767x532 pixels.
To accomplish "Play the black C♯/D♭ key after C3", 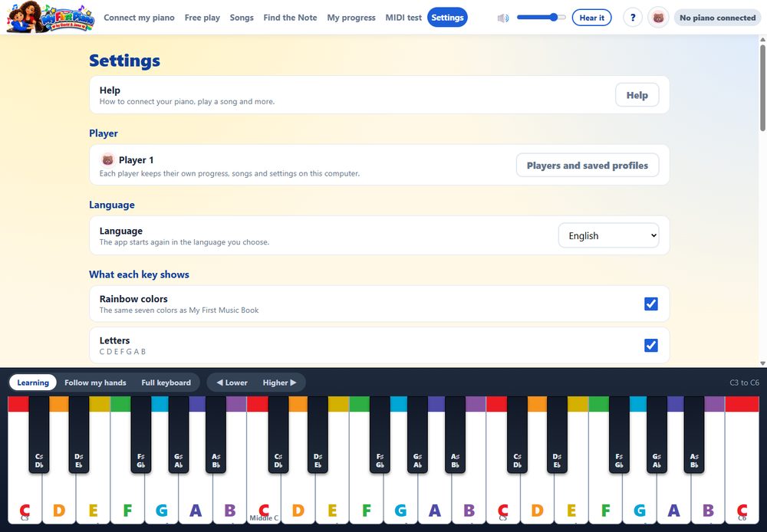I will coord(39,434).
